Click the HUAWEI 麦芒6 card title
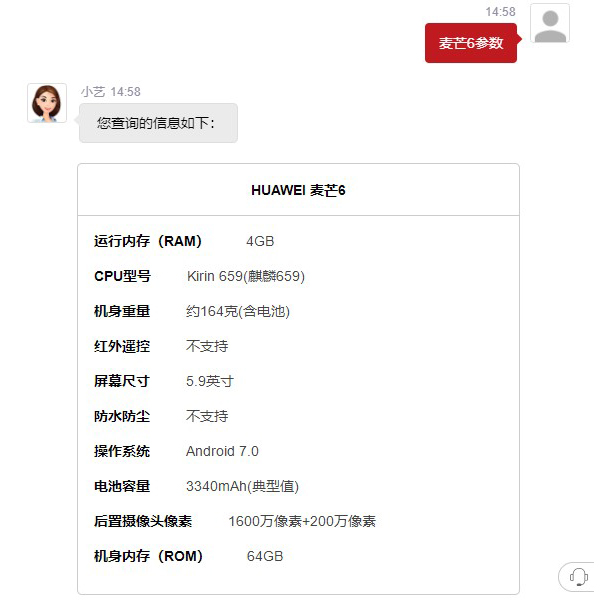Image resolution: width=600 pixels, height=603 pixels. [298, 190]
